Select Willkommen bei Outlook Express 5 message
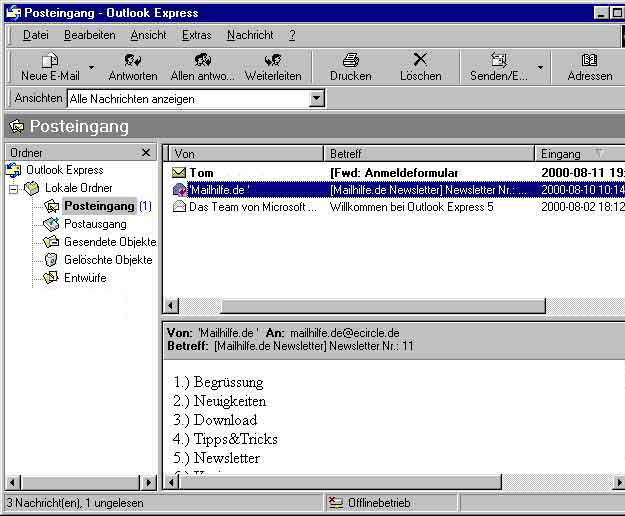 point(411,207)
